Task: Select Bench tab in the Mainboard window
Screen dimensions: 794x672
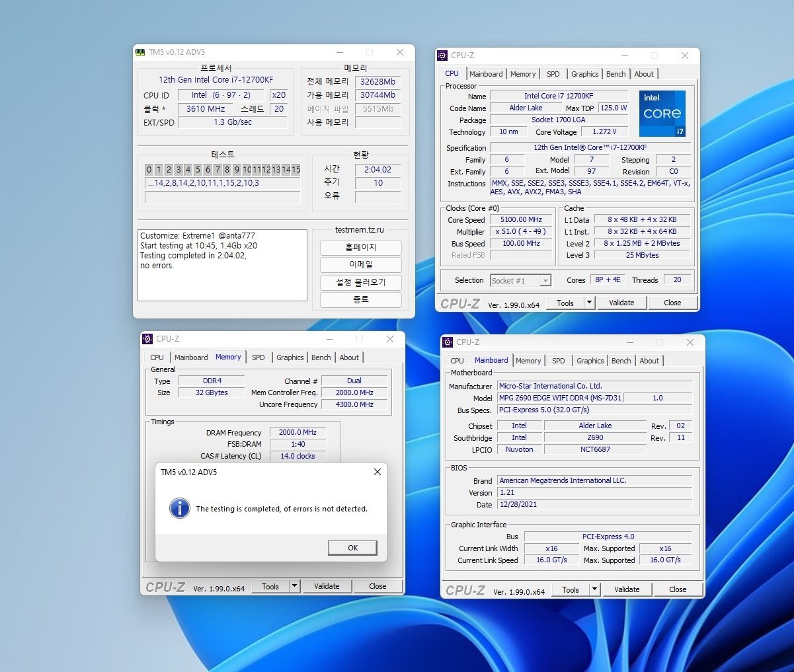Action: click(x=621, y=361)
